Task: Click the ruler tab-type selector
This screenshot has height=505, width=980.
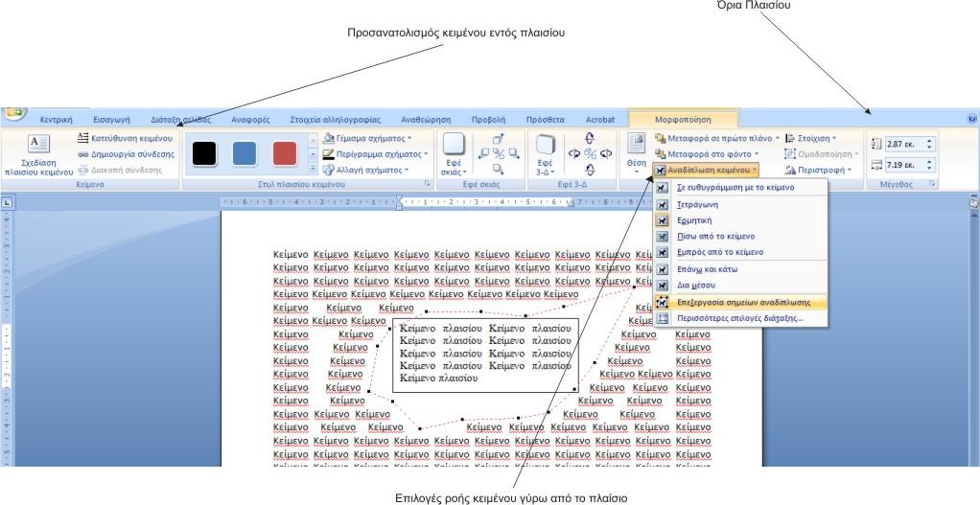Action: click(x=7, y=203)
